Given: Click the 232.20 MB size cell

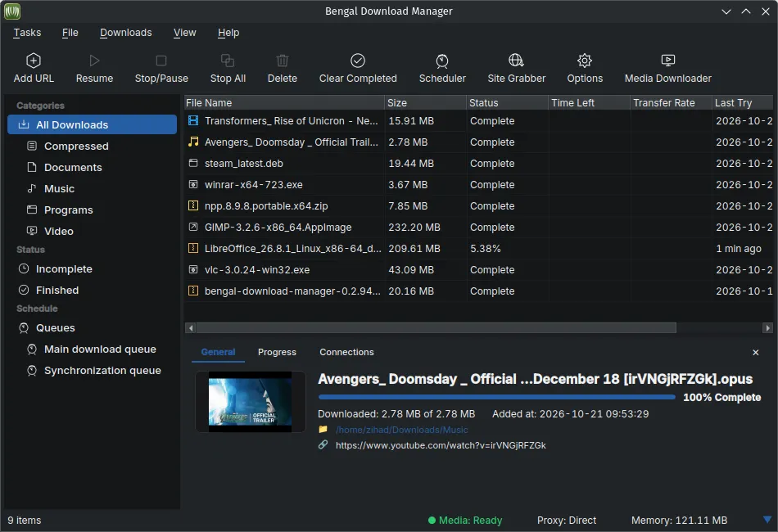Looking at the screenshot, I should 425,227.
